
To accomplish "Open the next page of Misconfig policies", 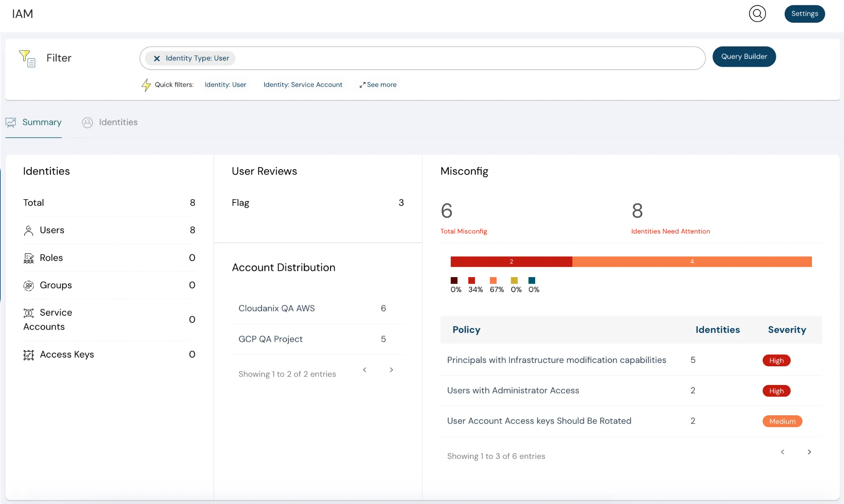I will pos(809,452).
